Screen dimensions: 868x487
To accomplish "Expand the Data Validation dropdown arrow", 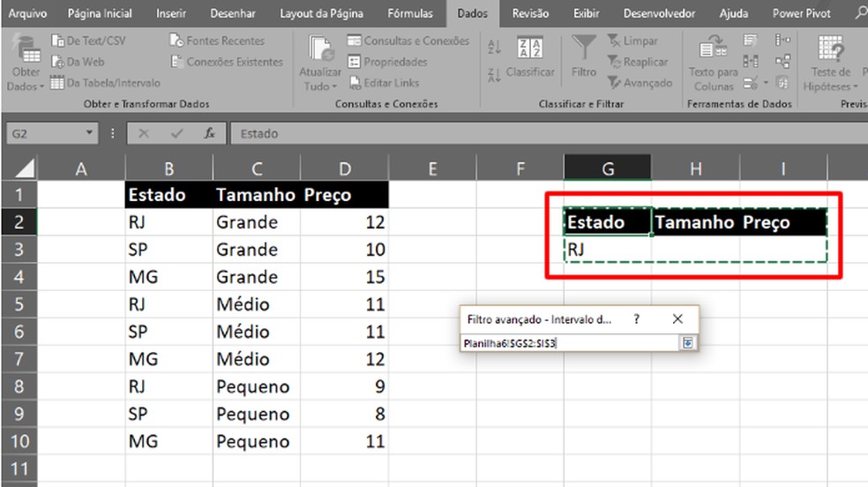I will pos(766,83).
